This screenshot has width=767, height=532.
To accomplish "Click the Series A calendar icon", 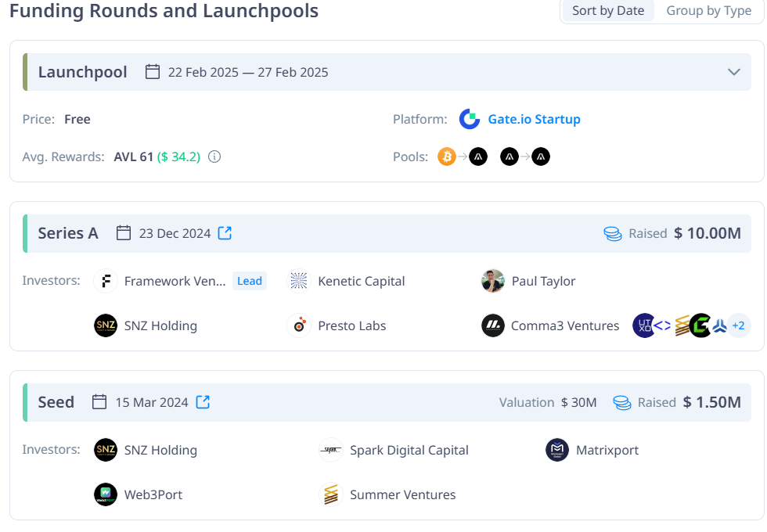I will [x=124, y=233].
